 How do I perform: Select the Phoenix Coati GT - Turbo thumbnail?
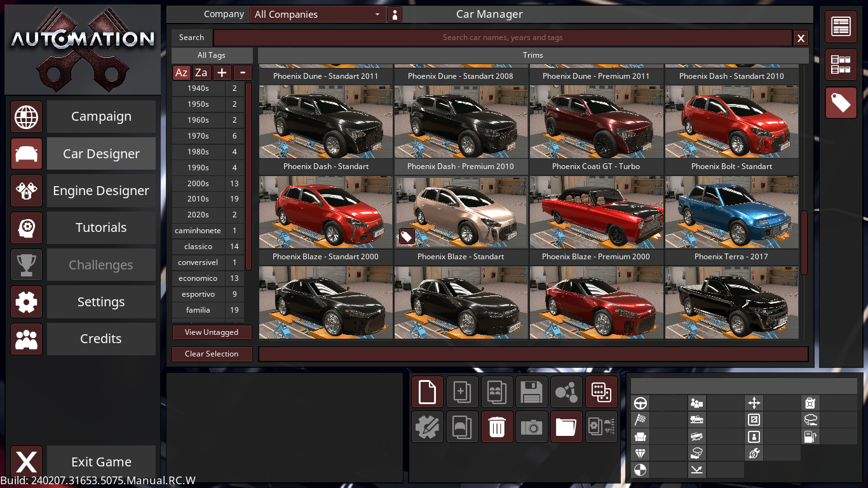coord(597,212)
